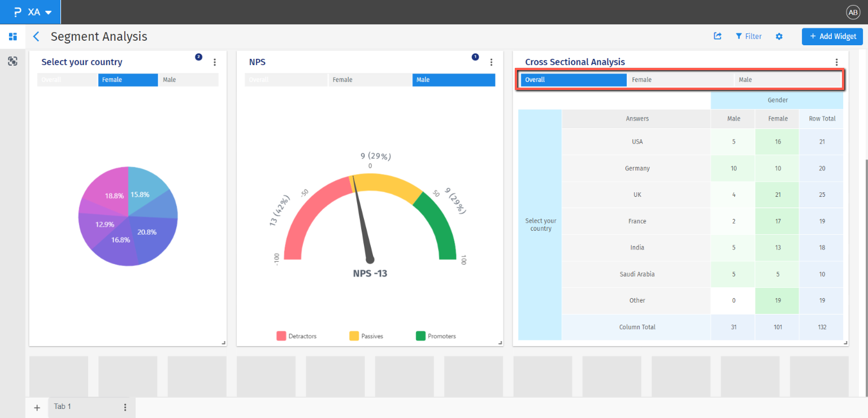Open the Tab 1 options menu
The width and height of the screenshot is (868, 418).
pyautogui.click(x=125, y=407)
